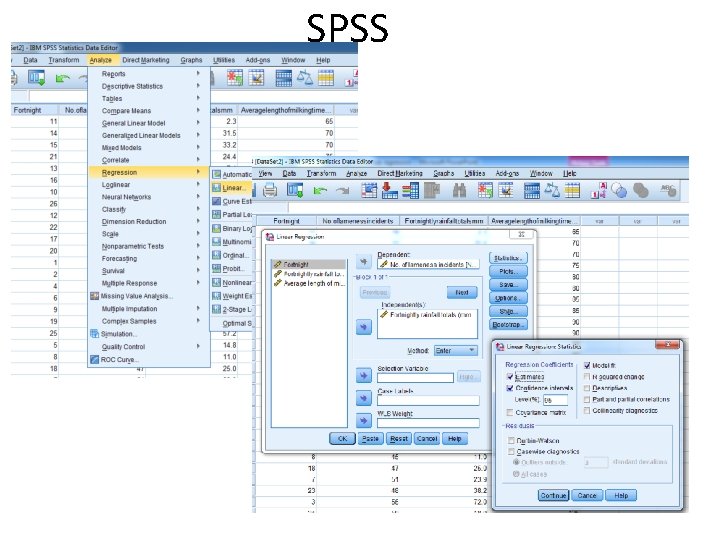Screen dimensions: 720x540
Task: Open Method dropdown showing Enter
Action: coord(456,350)
